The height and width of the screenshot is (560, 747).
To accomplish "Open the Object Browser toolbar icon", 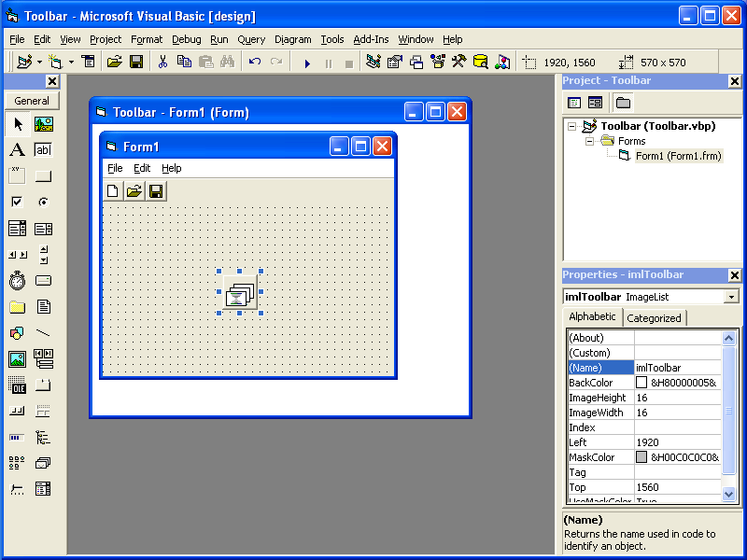I will click(x=437, y=62).
